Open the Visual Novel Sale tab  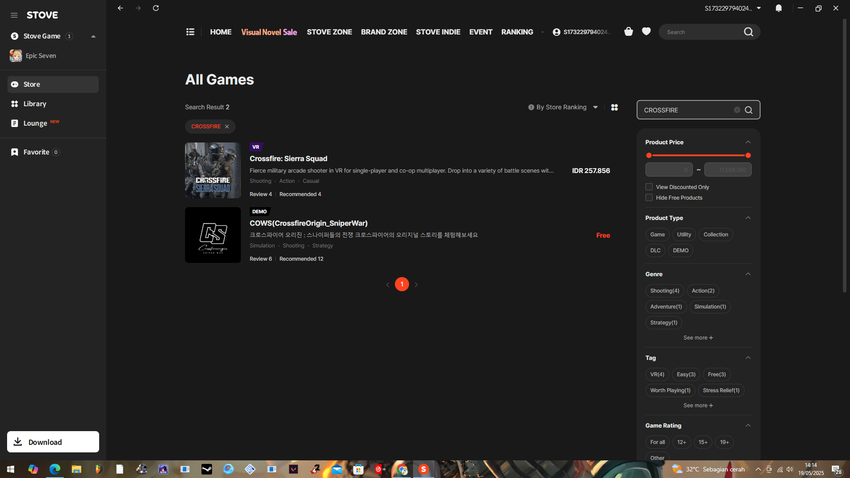coord(269,32)
